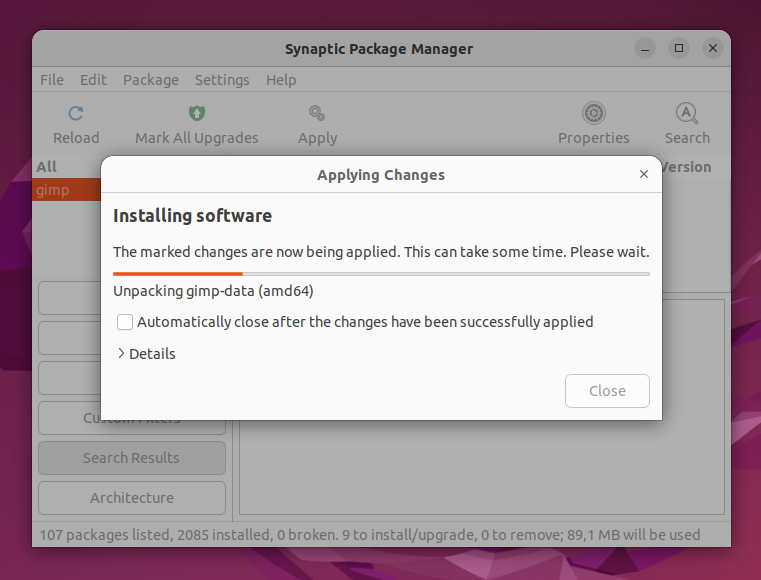The height and width of the screenshot is (580, 761).
Task: Click the Mark All Upgrades shield icon
Action: 197,113
